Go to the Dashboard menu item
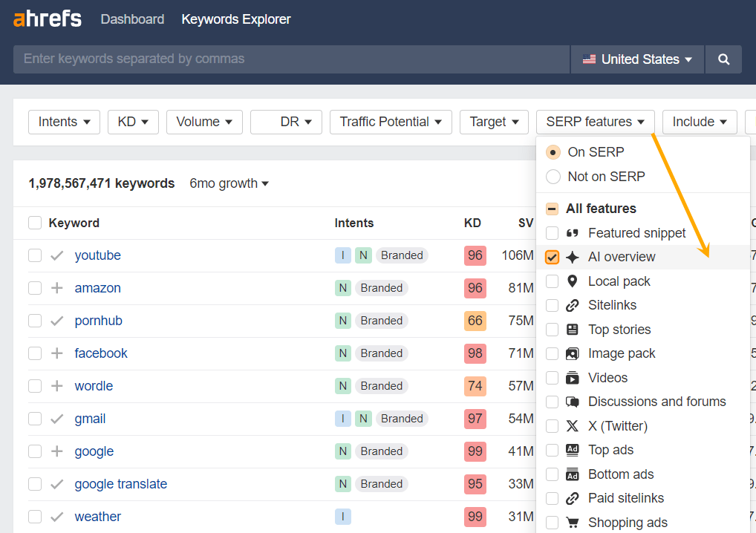The image size is (756, 533). (x=132, y=19)
